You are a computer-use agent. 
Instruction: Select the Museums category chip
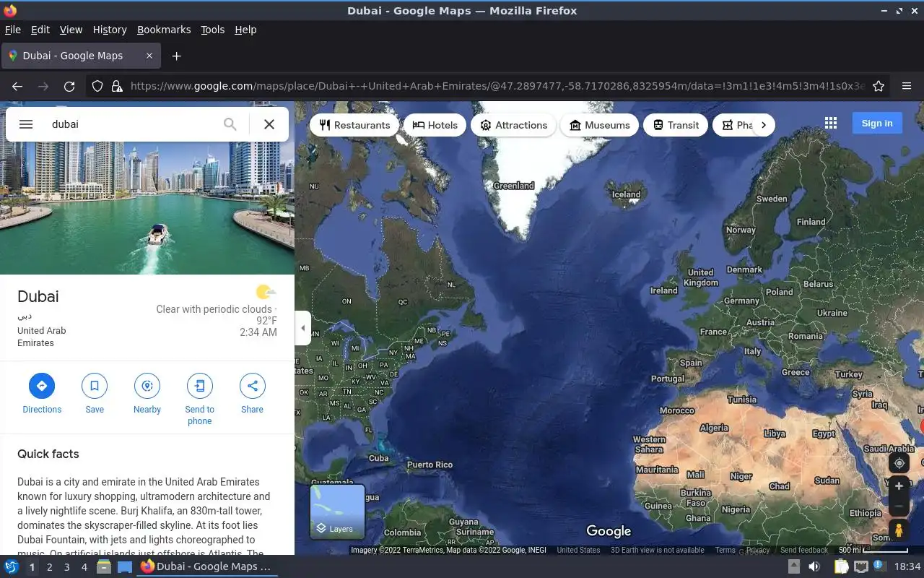pyautogui.click(x=600, y=125)
